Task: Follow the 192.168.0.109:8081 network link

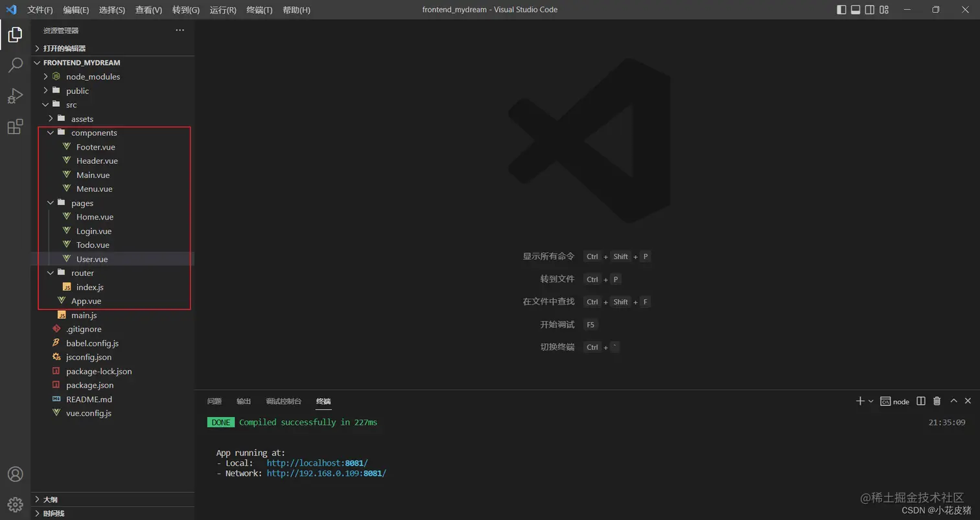Action: (326, 473)
